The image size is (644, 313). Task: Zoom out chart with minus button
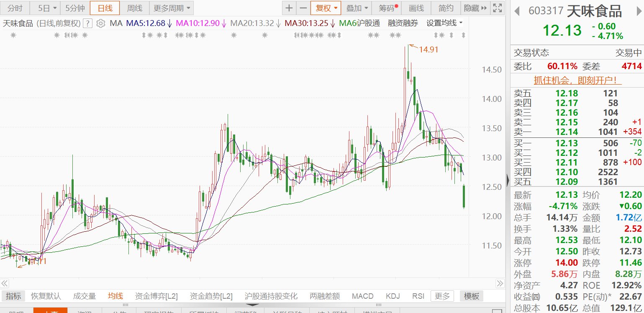pos(303,8)
